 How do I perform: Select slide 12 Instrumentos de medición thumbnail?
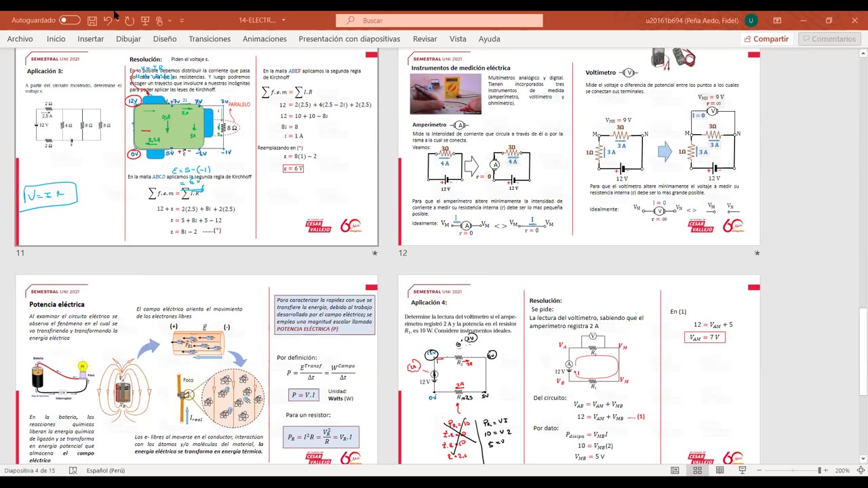pos(579,147)
